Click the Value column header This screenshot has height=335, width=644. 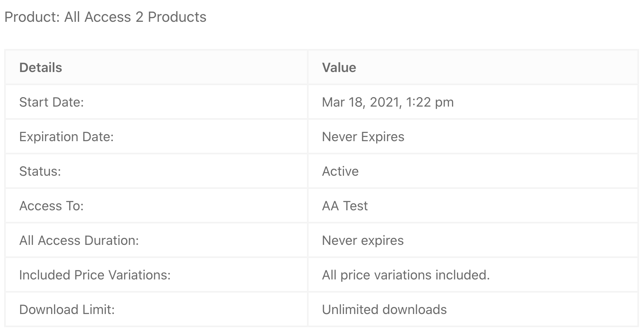339,67
